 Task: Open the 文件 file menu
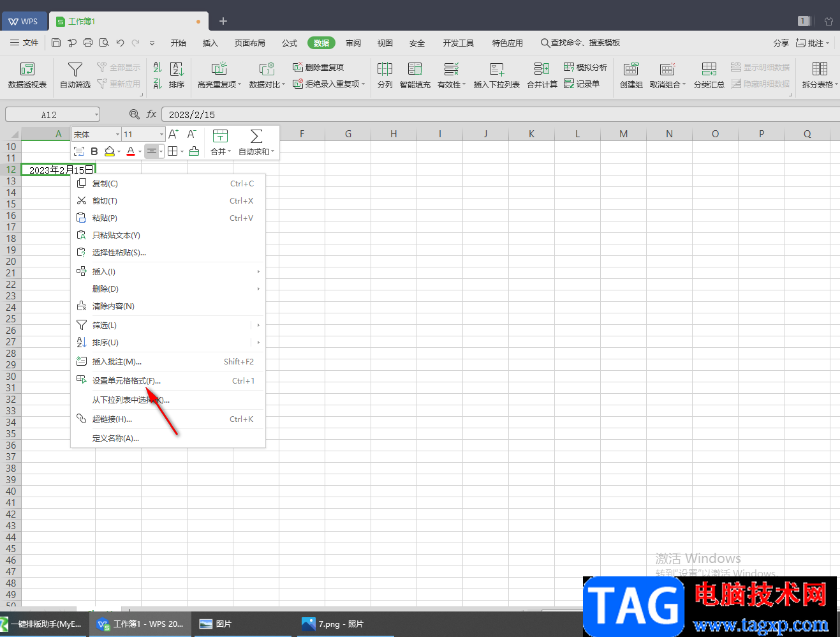tap(25, 43)
